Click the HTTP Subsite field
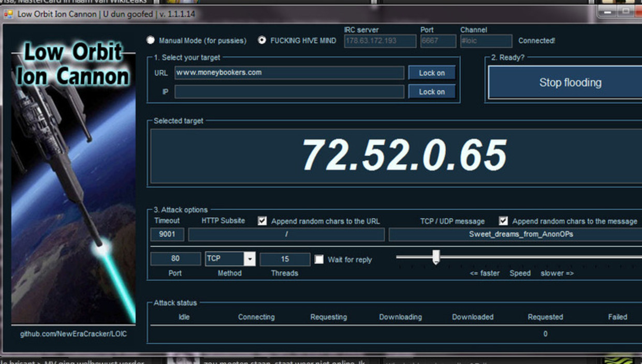 [x=286, y=235]
